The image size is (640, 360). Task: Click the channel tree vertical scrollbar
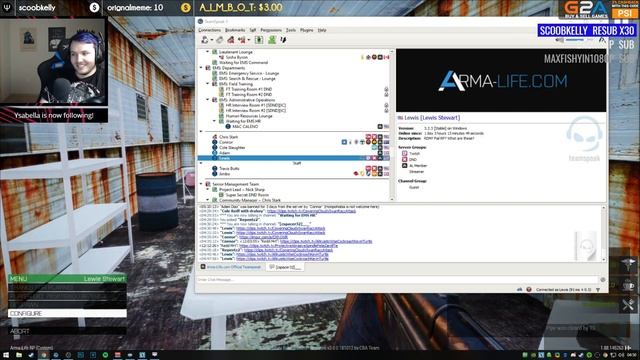pos(392,124)
